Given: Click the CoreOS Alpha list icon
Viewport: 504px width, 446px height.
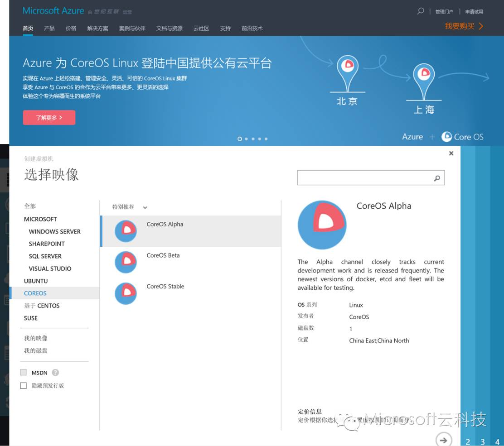Looking at the screenshot, I should [126, 231].
